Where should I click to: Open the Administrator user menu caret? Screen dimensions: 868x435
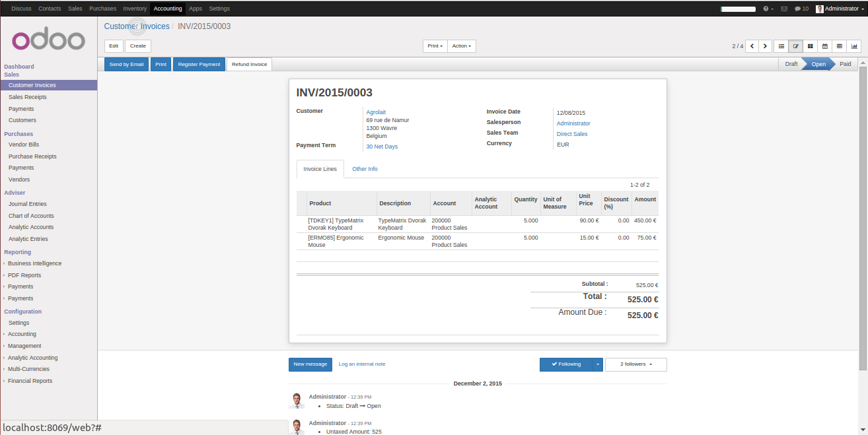coord(862,9)
